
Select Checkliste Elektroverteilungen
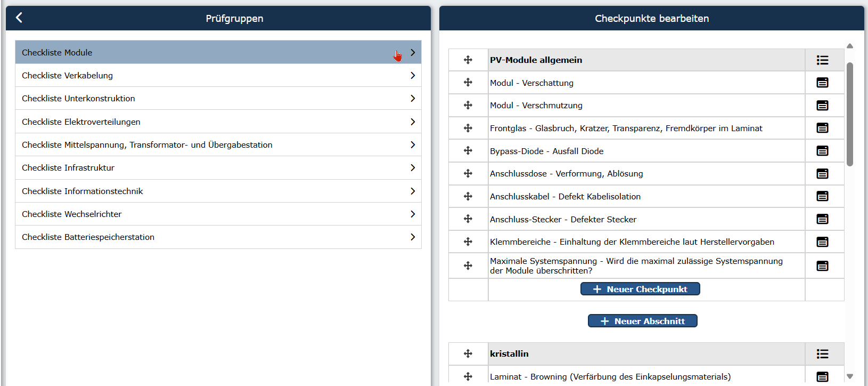(218, 122)
